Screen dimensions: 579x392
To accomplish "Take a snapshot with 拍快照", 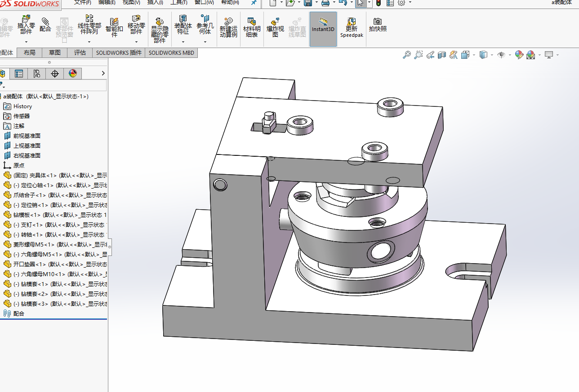I will (378, 25).
